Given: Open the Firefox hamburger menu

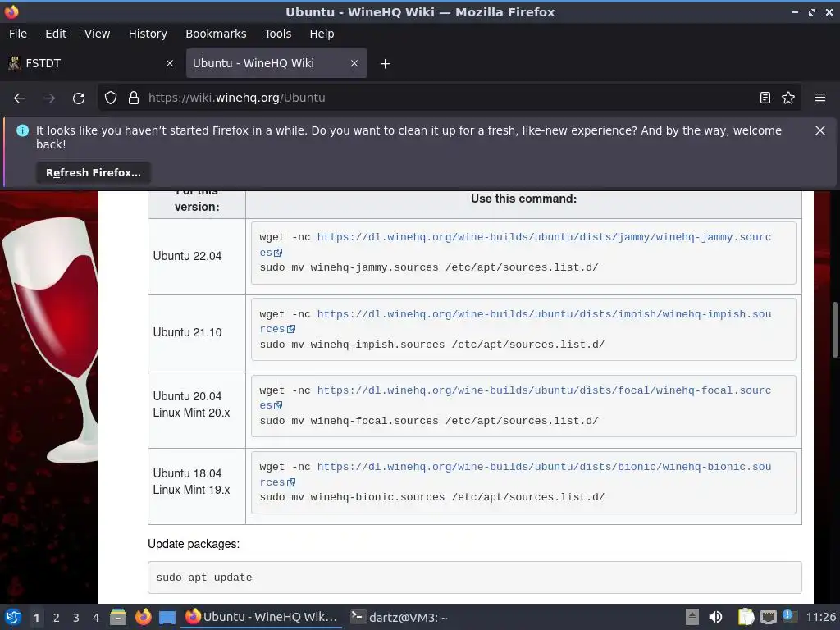Looking at the screenshot, I should point(820,98).
